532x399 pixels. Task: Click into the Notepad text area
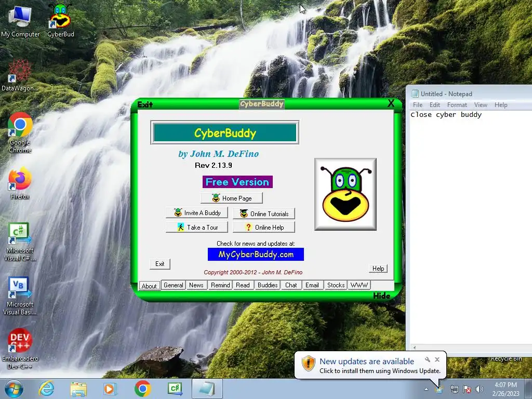coord(471,228)
